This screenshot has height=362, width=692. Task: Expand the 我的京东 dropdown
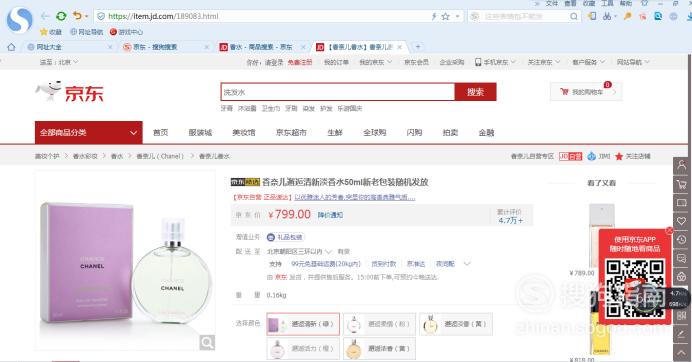pyautogui.click(x=376, y=62)
